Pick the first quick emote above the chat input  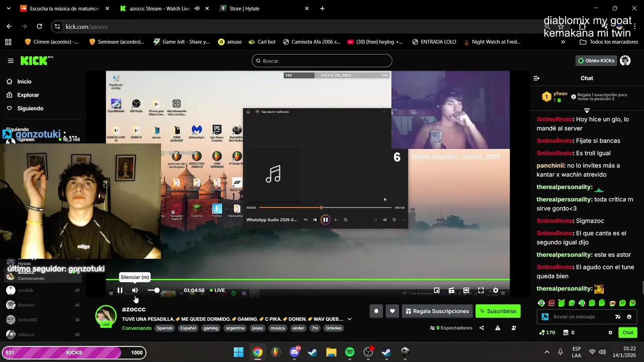tap(541, 303)
